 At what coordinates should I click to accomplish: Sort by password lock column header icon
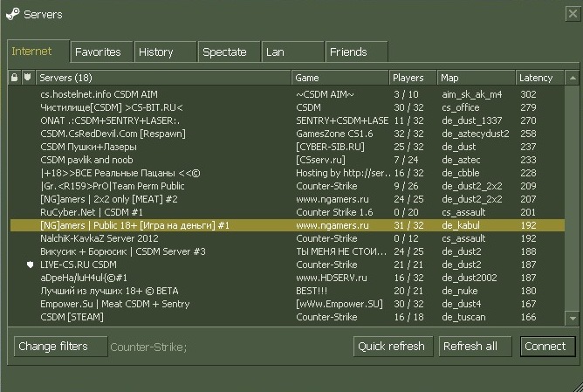coord(14,78)
